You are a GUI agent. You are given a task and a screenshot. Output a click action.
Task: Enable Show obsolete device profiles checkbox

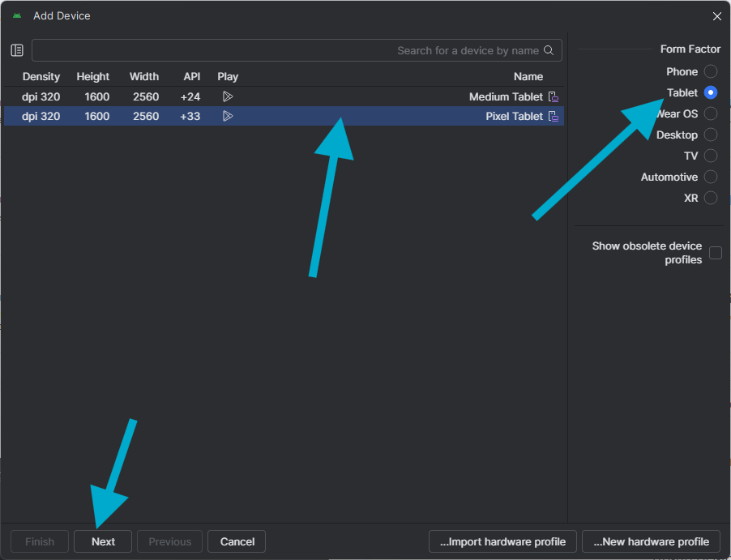pos(716,253)
